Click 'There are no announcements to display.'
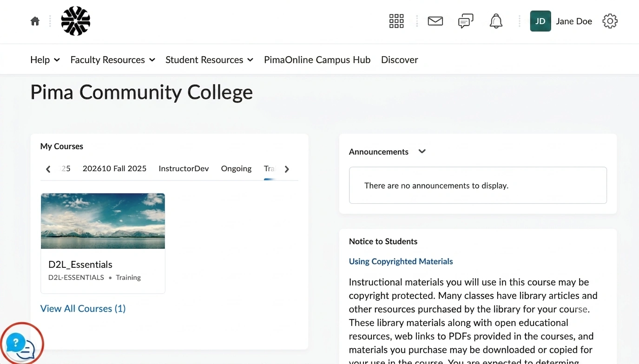Image resolution: width=639 pixels, height=364 pixels. 436,186
